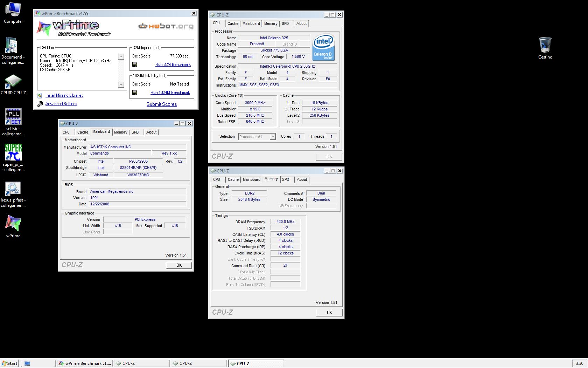Click OK in the CPU-Z CPU window
This screenshot has height=368, width=588.
[329, 157]
